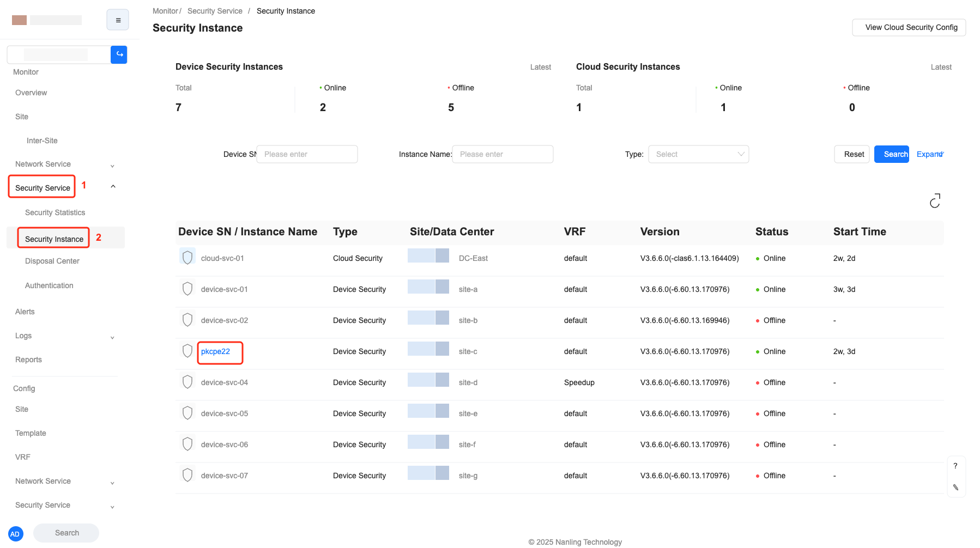Click the shield icon for device-svc-04
980x548 pixels.
click(x=187, y=382)
